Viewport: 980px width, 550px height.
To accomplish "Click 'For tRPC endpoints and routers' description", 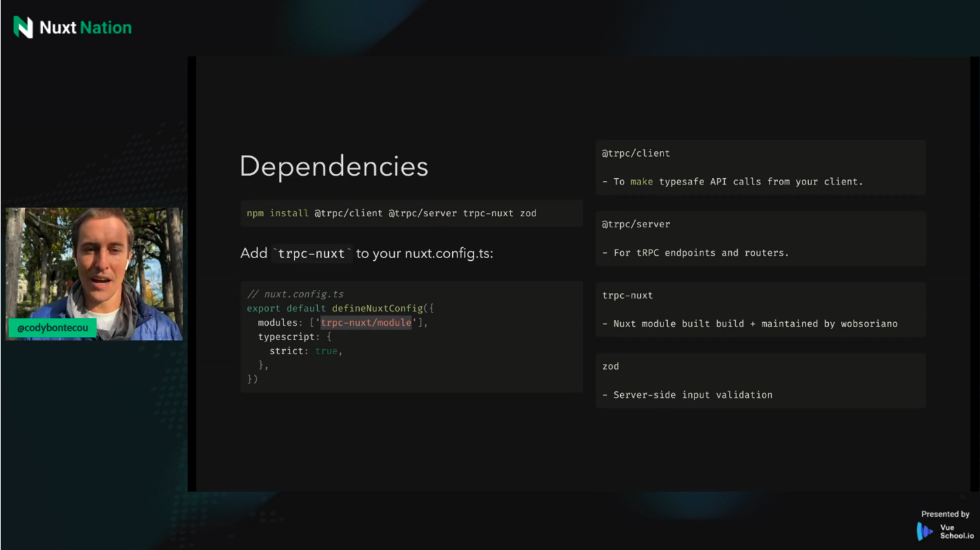I will coord(700,253).
